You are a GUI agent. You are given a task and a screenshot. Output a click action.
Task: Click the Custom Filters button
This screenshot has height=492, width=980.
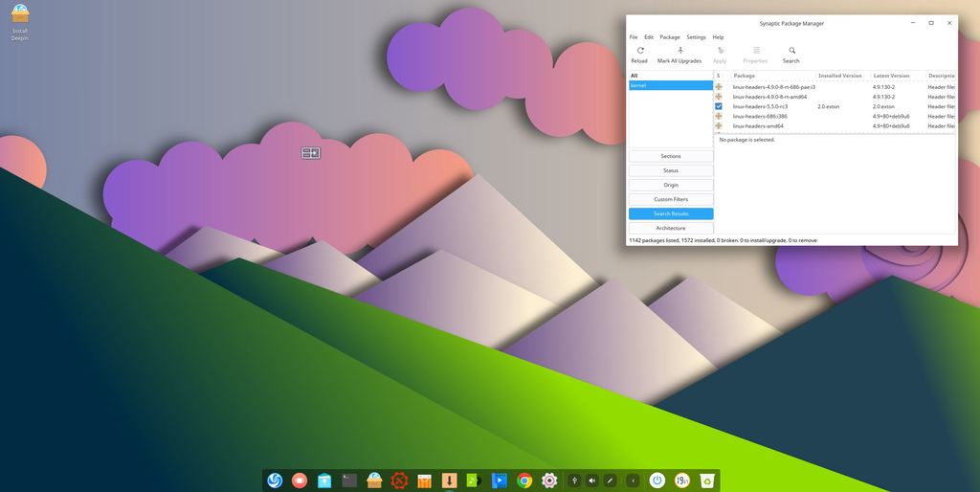[671, 199]
